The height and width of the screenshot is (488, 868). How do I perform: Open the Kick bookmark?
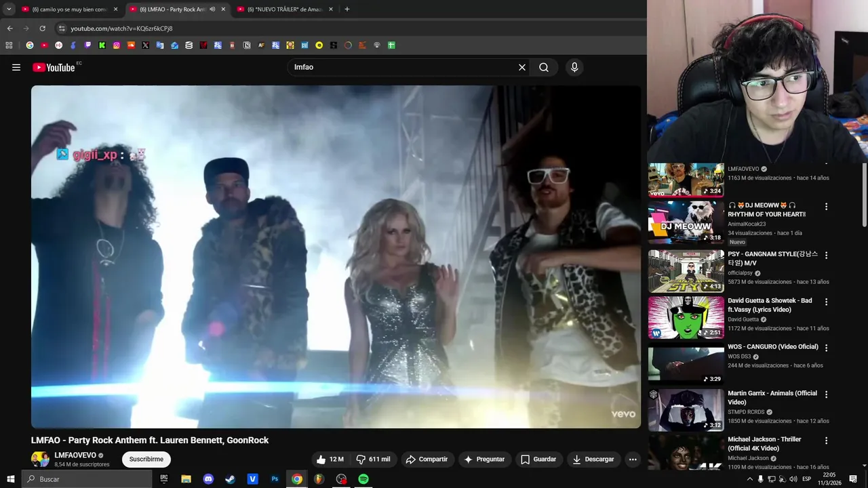102,45
